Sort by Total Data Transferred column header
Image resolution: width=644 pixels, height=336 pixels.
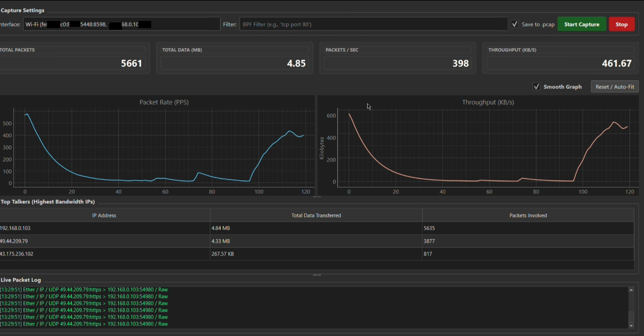click(316, 215)
